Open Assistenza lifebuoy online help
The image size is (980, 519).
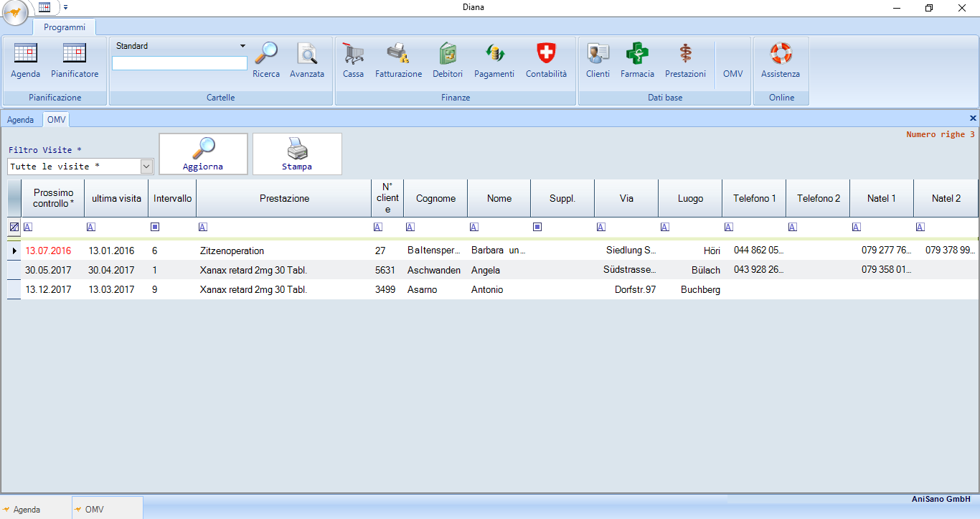point(781,61)
